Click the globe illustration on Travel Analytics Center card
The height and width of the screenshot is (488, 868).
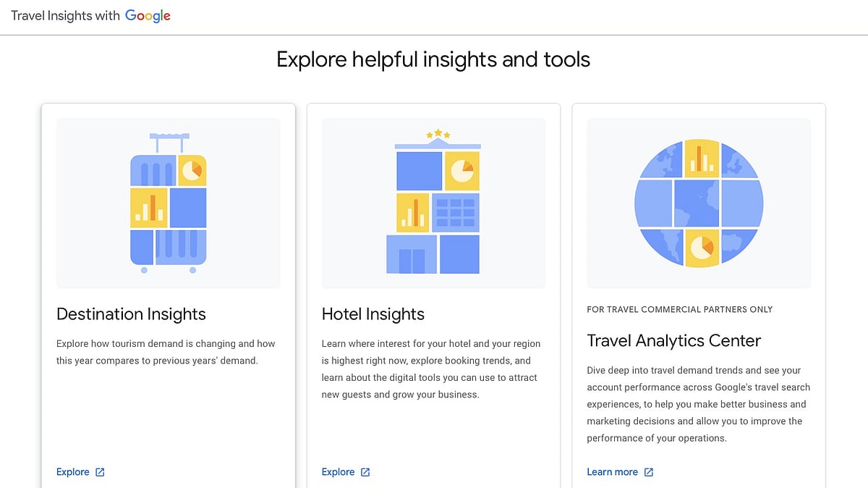pos(699,204)
